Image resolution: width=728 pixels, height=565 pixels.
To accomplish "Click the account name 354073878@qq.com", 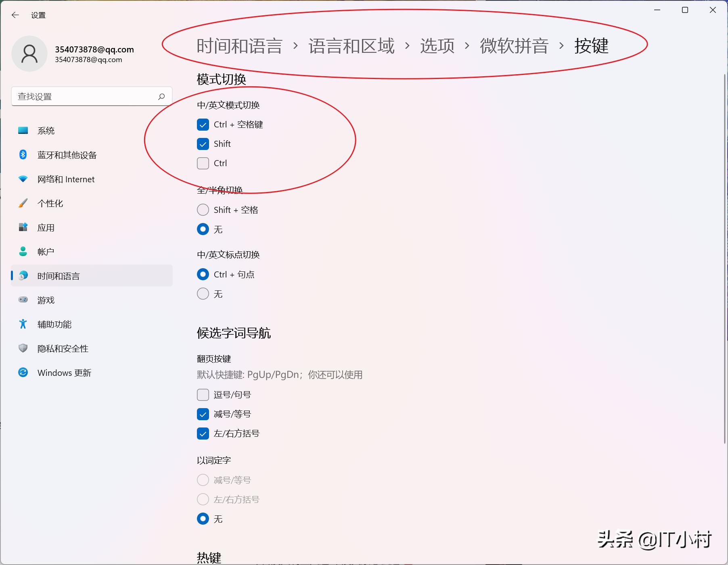I will (94, 49).
